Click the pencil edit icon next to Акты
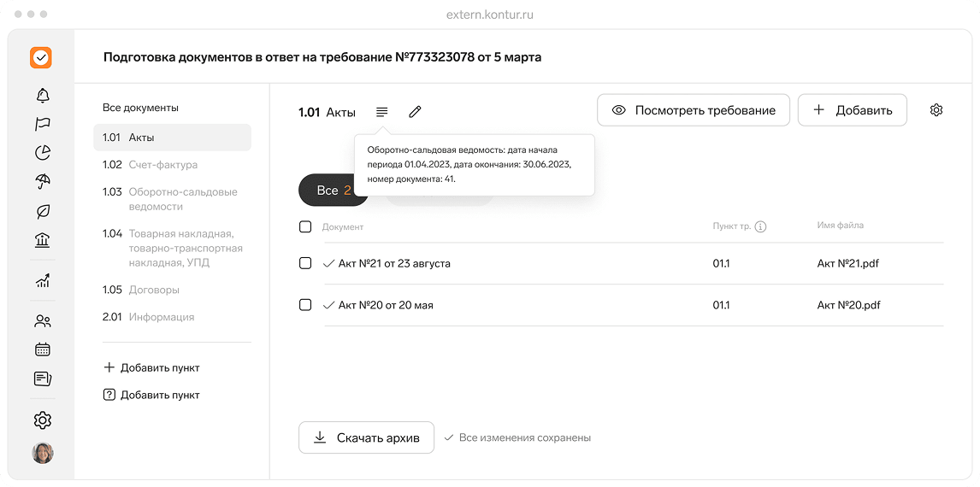 click(x=415, y=112)
